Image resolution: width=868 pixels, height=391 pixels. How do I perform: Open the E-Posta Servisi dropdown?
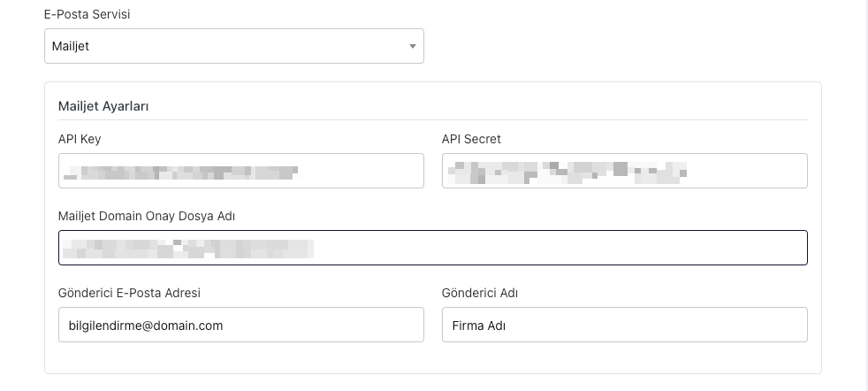(x=233, y=46)
